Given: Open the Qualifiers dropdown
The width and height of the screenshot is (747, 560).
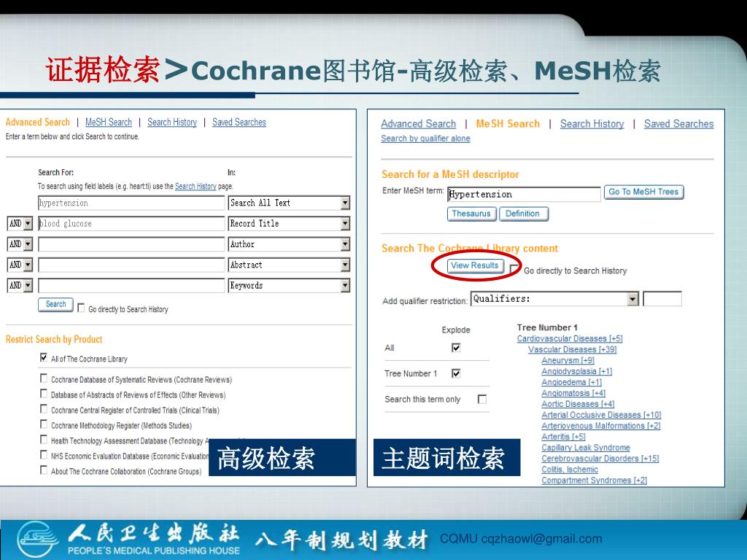Looking at the screenshot, I should click(554, 299).
